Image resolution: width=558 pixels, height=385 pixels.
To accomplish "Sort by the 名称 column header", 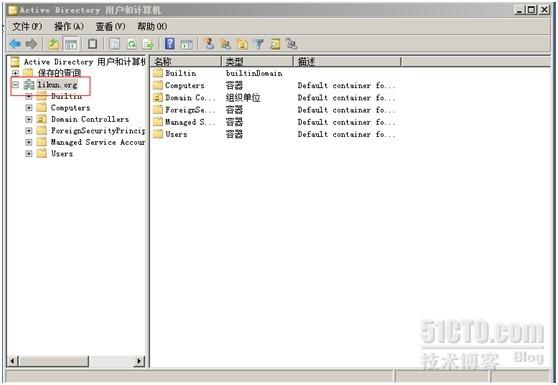I will click(x=186, y=62).
